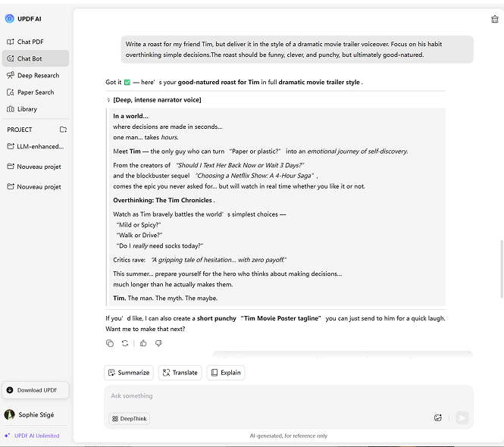Copy the AI response with the copy icon
This screenshot has width=504, height=447.
point(110,343)
